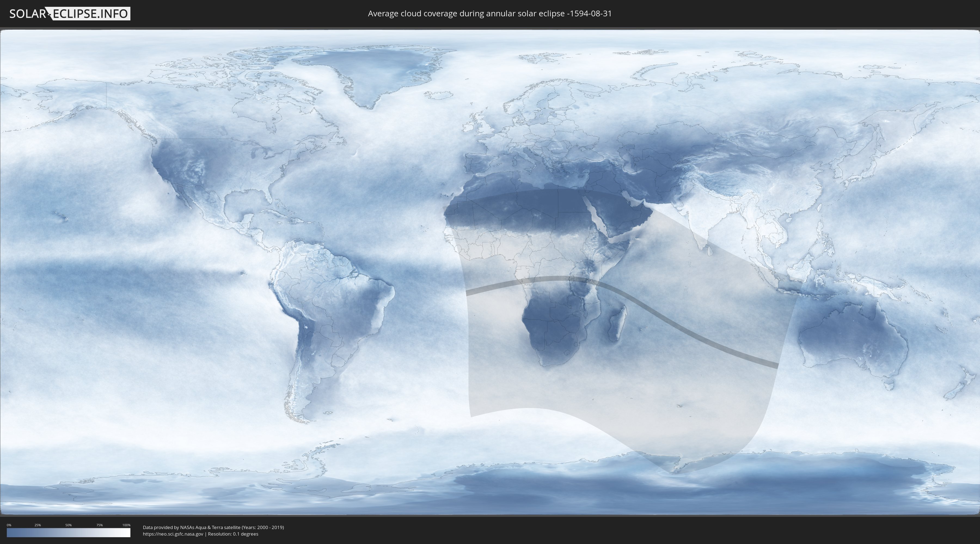This screenshot has height=544, width=980.
Task: Click the Resolution: 0.1 degrees text
Action: click(233, 534)
